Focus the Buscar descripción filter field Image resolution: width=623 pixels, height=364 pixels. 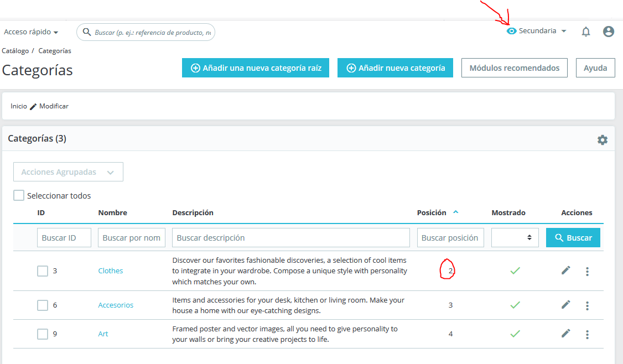pyautogui.click(x=291, y=238)
